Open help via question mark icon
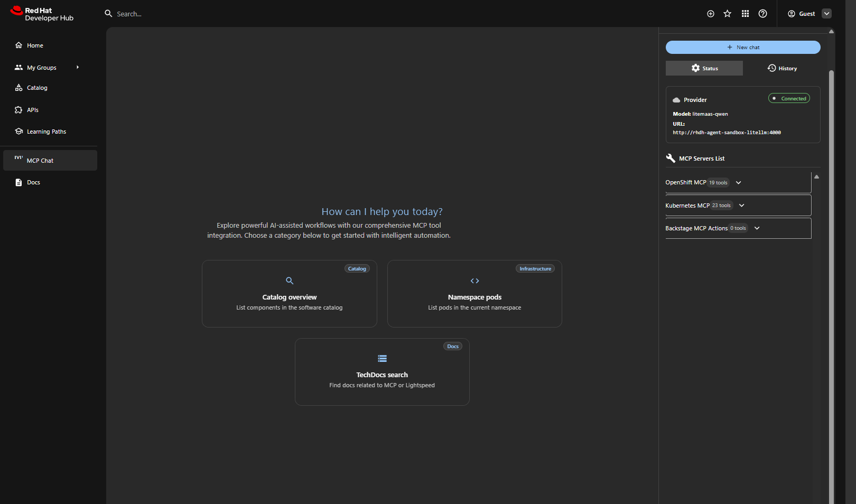 tap(762, 14)
